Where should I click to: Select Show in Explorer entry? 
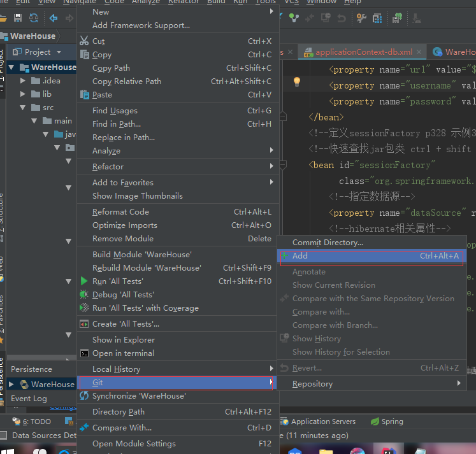pos(178,339)
